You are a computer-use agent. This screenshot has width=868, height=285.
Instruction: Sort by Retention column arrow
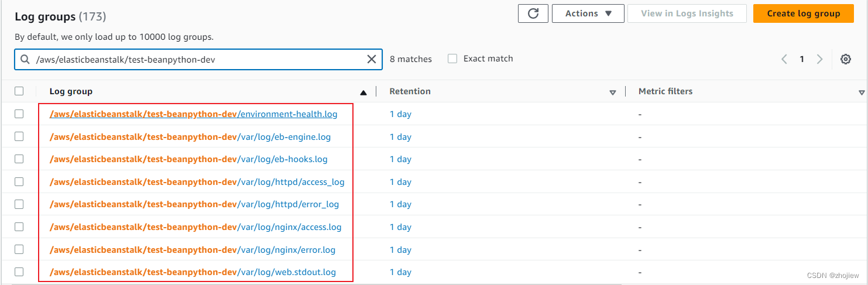(613, 92)
